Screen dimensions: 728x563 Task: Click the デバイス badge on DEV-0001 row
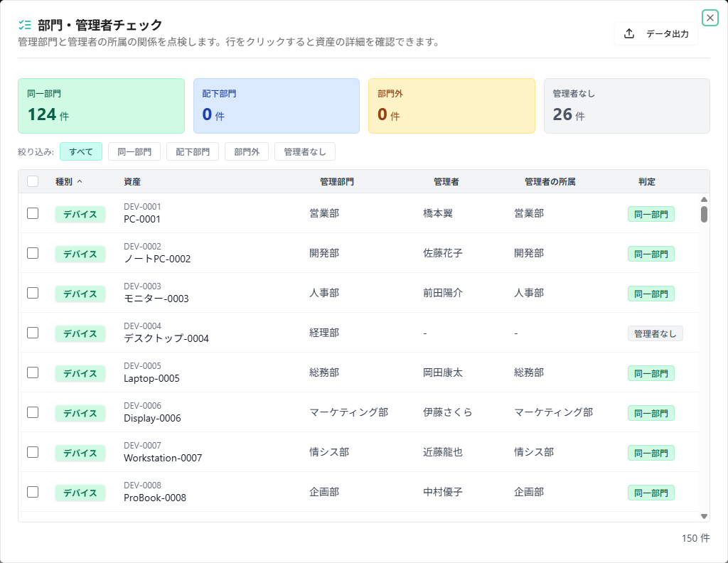tap(80, 214)
